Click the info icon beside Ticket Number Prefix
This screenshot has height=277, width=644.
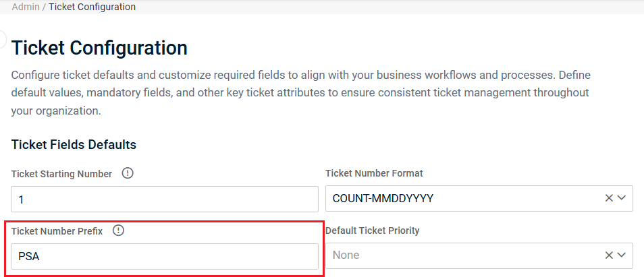click(x=119, y=230)
